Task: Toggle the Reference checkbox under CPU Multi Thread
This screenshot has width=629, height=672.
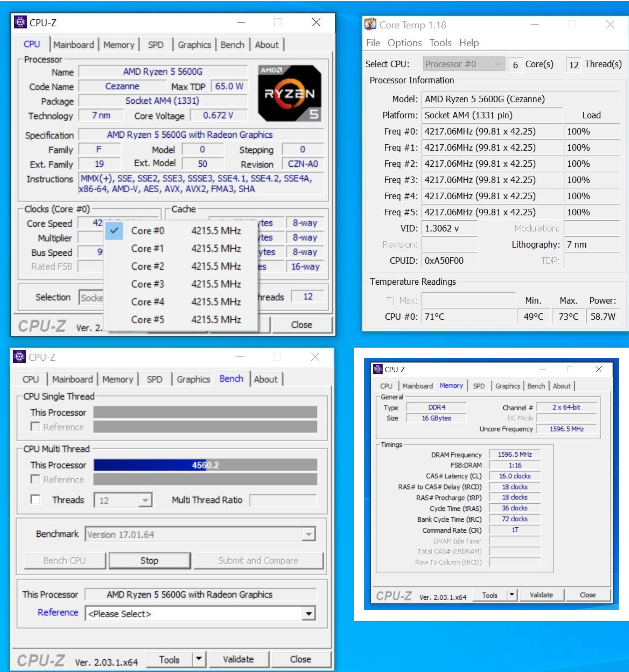Action: coord(35,479)
